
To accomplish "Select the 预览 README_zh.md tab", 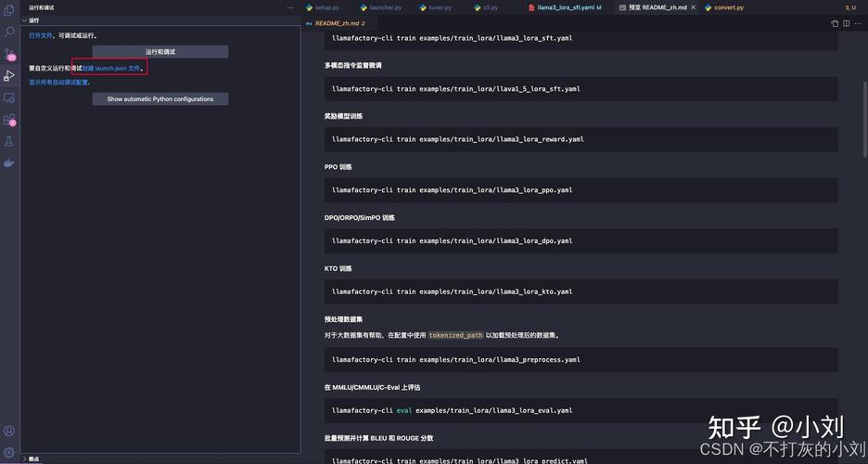I will (657, 7).
